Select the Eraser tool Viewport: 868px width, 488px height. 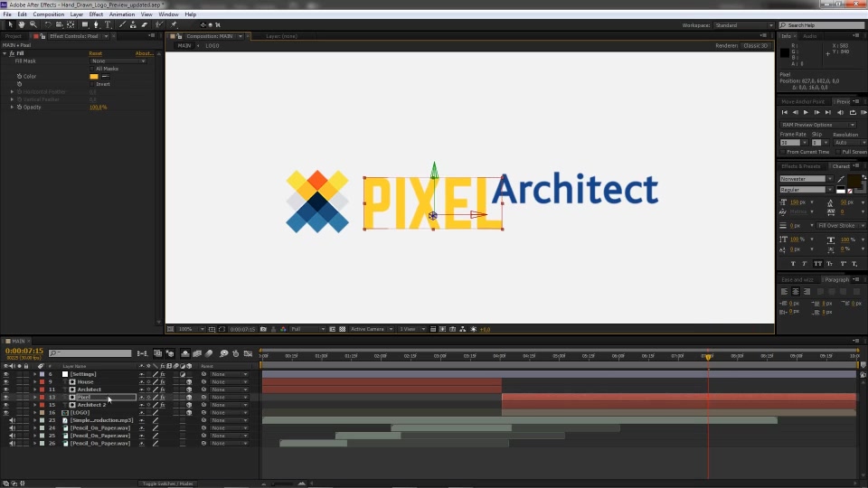tap(145, 24)
